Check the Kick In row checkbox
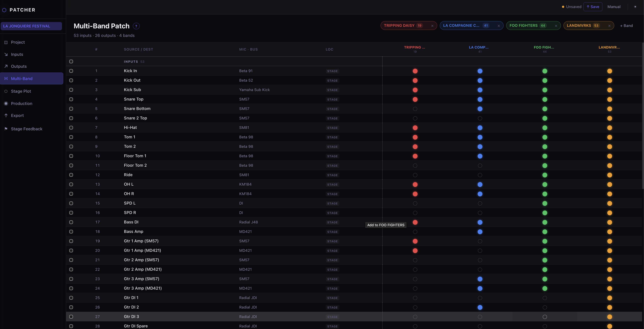644x329 pixels. (71, 71)
